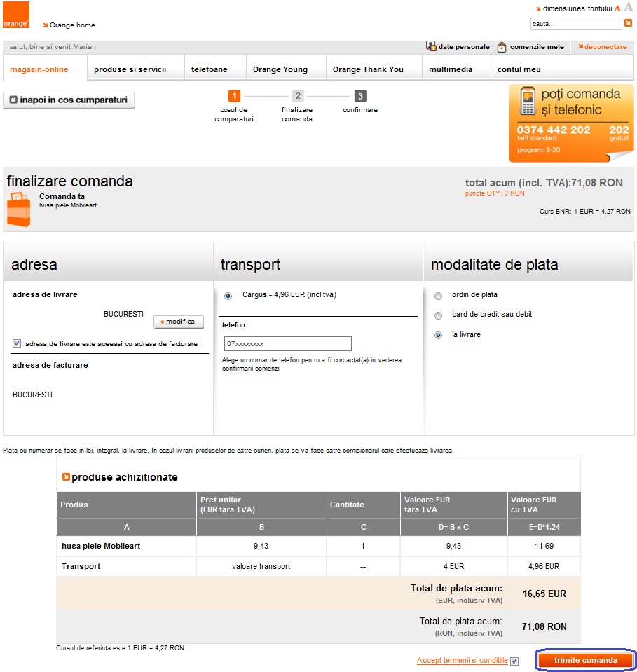Click 'puncte OTY: 0 RON' text
Image resolution: width=637 pixels, height=672 pixels.
pos(495,193)
